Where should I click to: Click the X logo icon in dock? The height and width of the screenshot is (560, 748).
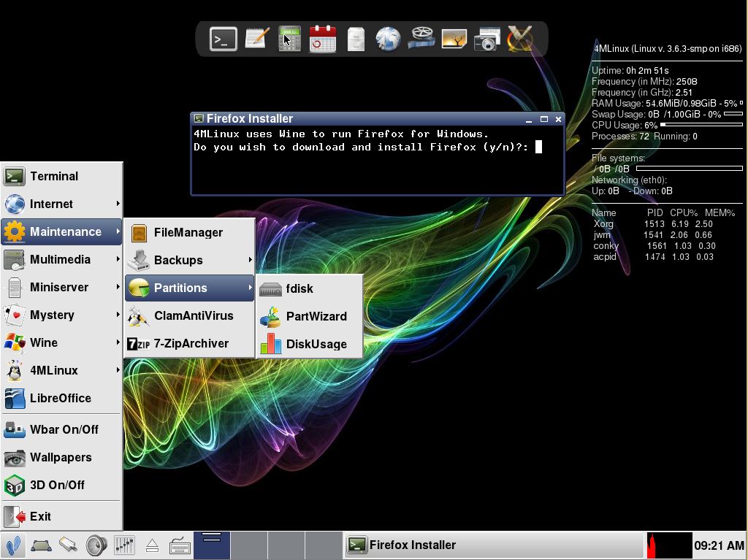pyautogui.click(x=519, y=39)
